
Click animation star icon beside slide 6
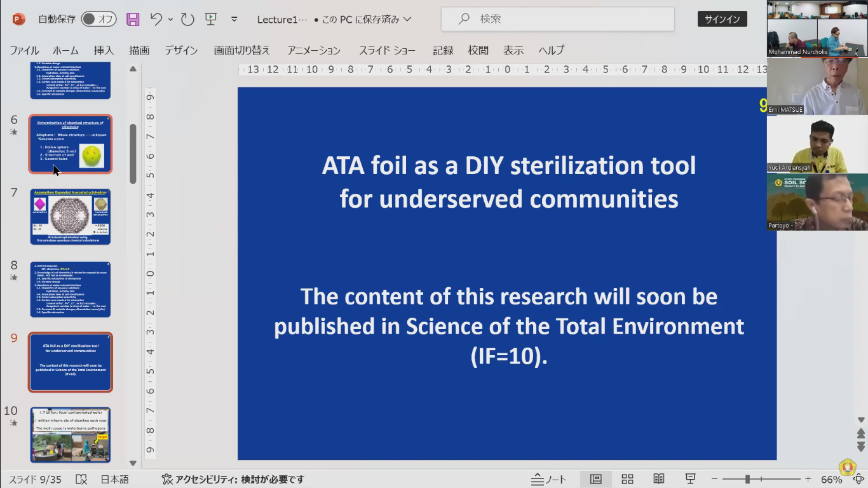[x=14, y=132]
